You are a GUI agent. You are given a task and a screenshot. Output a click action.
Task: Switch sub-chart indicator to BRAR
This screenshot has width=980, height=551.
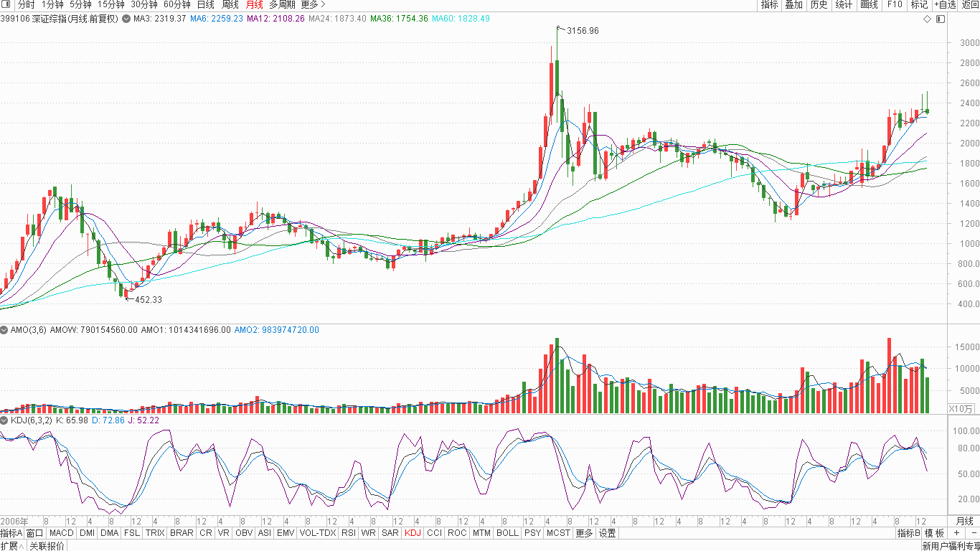182,533
